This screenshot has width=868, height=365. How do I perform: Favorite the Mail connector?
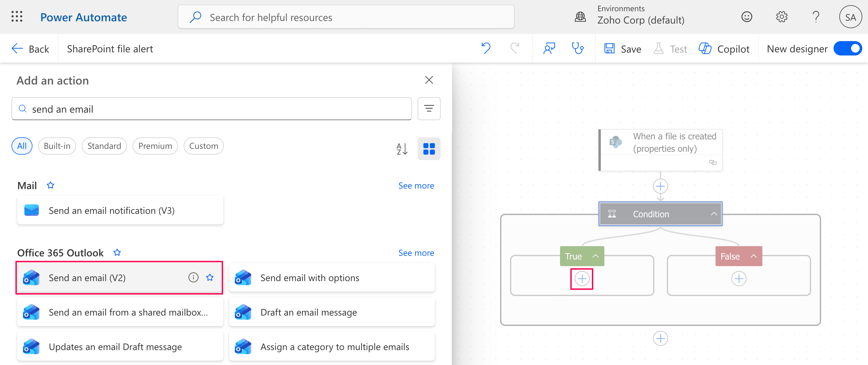click(x=51, y=185)
